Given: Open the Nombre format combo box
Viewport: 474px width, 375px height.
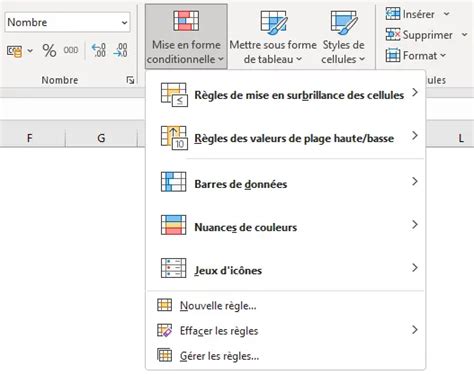Looking at the screenshot, I should [x=68, y=22].
